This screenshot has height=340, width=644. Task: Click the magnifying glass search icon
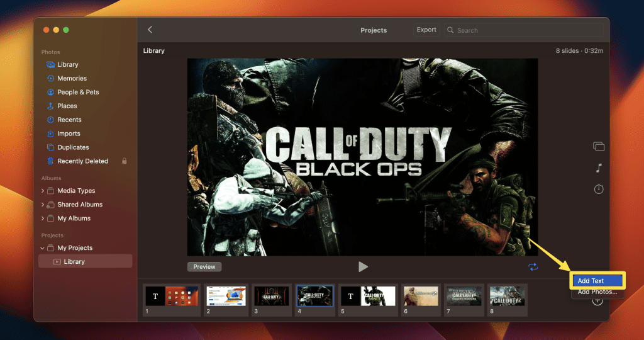(x=450, y=30)
